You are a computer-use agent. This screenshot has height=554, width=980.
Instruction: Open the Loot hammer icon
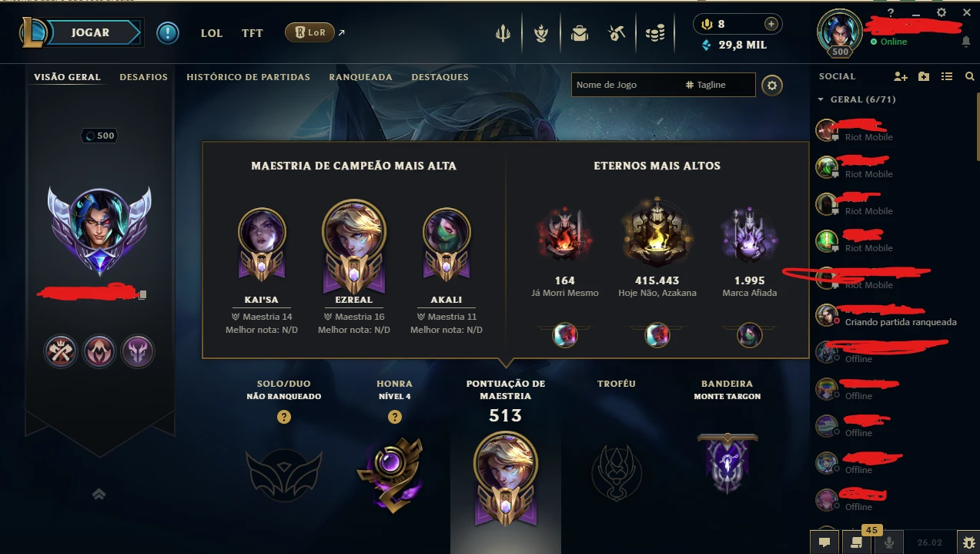(x=616, y=33)
